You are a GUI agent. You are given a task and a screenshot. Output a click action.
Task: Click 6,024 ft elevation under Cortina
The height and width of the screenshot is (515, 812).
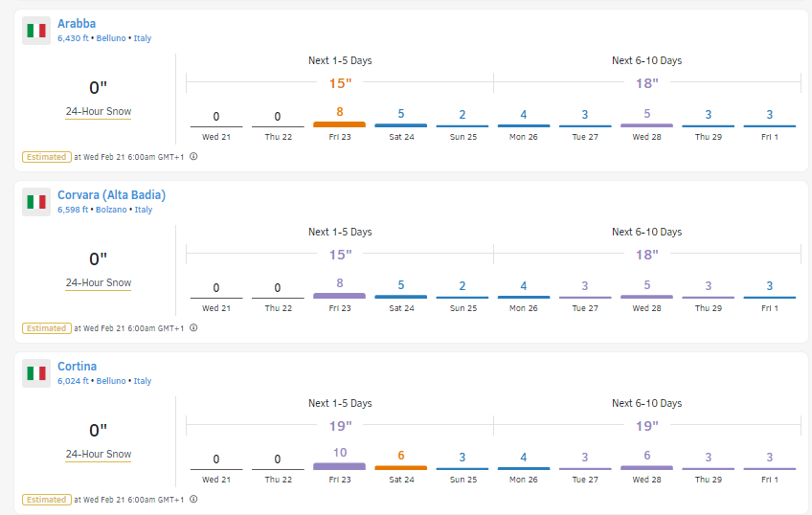pos(73,381)
